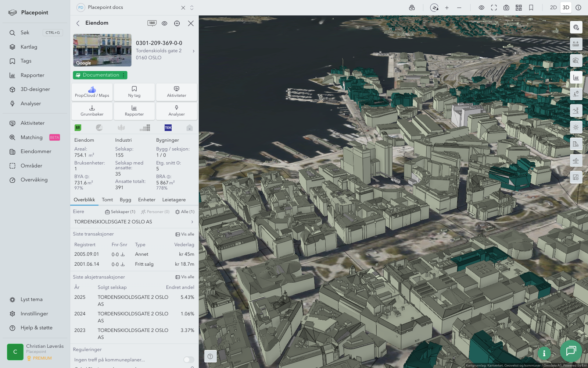Click the fullscreen frame icon
The width and height of the screenshot is (588, 368).
[494, 8]
